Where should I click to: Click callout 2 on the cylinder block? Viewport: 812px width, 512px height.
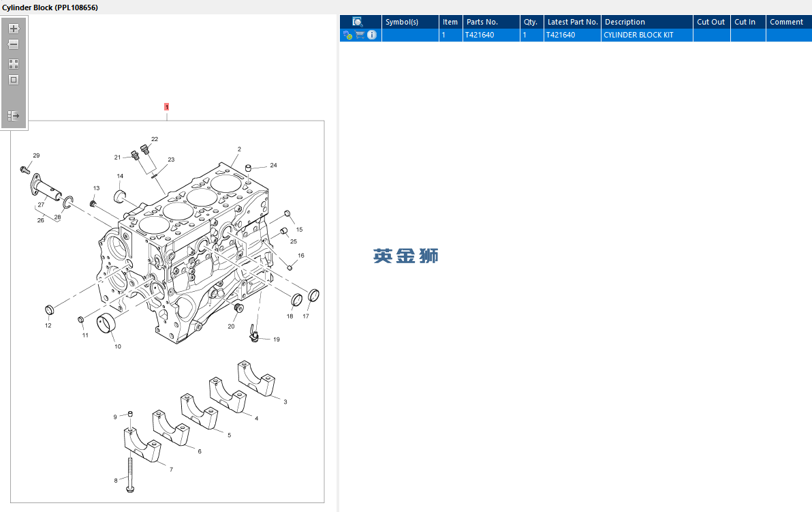point(239,149)
